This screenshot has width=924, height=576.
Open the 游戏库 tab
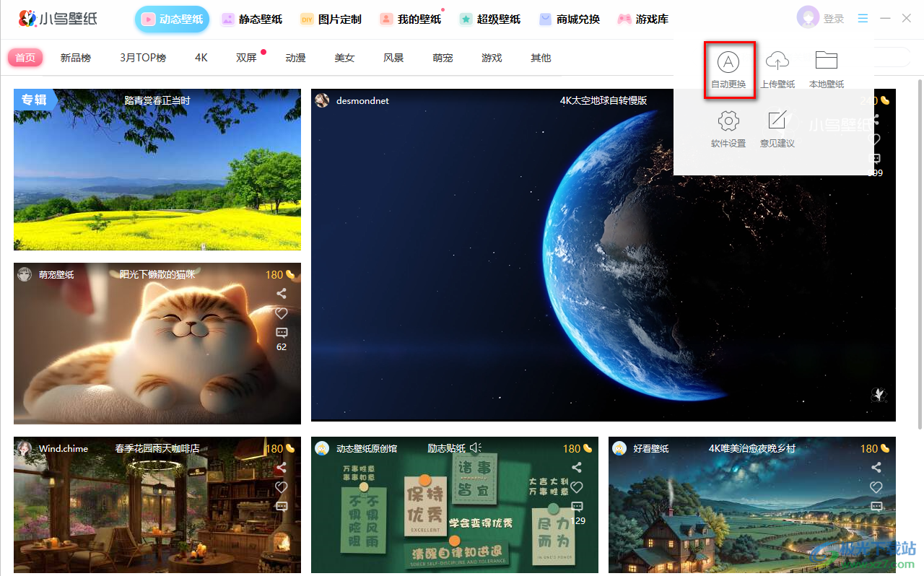pos(642,19)
